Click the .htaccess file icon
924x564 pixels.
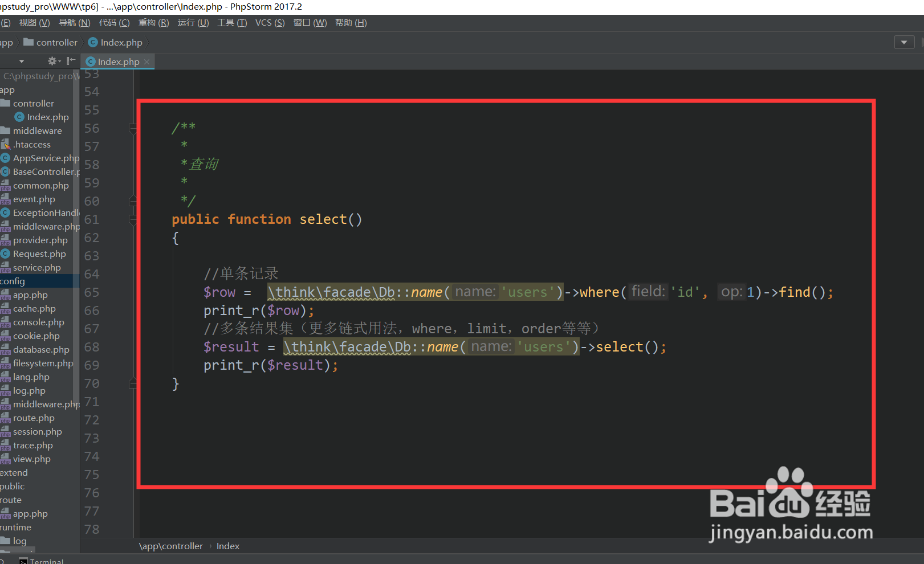[x=6, y=144]
